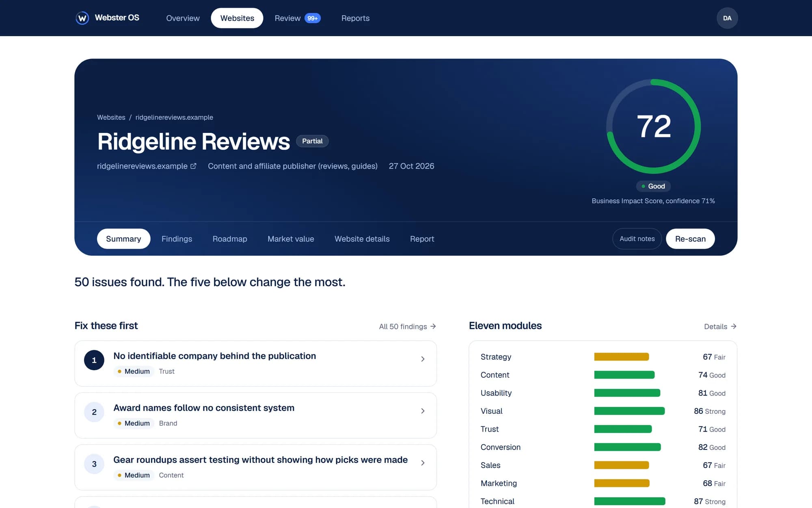The image size is (812, 508).
Task: Click the Trust module row label
Action: tap(490, 429)
